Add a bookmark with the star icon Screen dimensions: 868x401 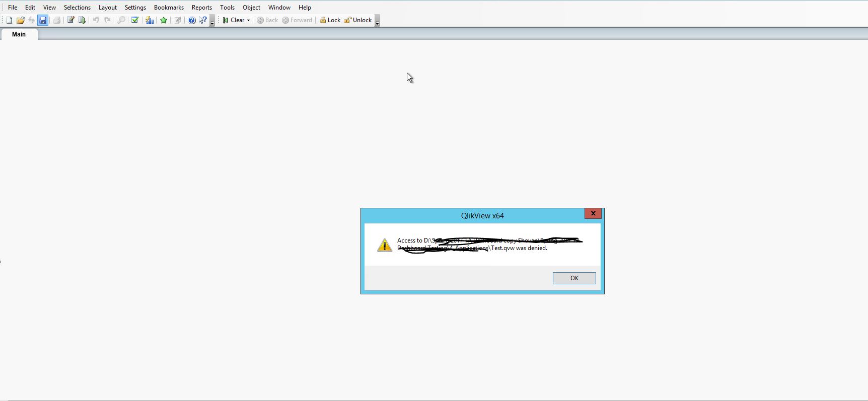[164, 20]
